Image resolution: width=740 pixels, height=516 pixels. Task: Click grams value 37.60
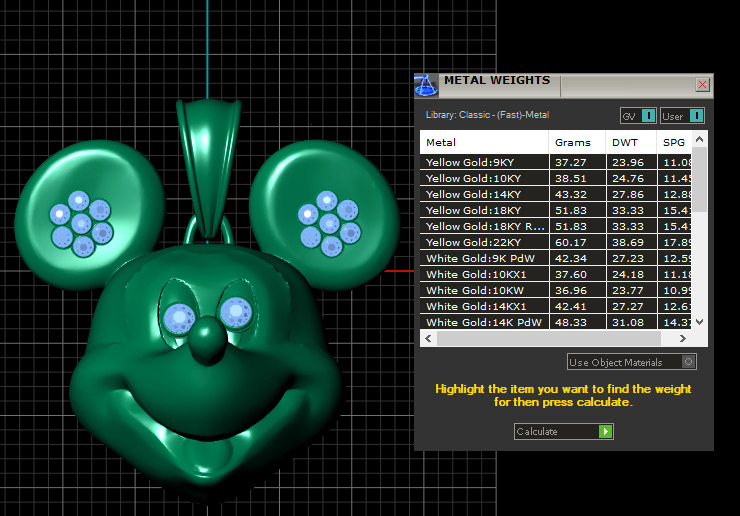pyautogui.click(x=571, y=275)
